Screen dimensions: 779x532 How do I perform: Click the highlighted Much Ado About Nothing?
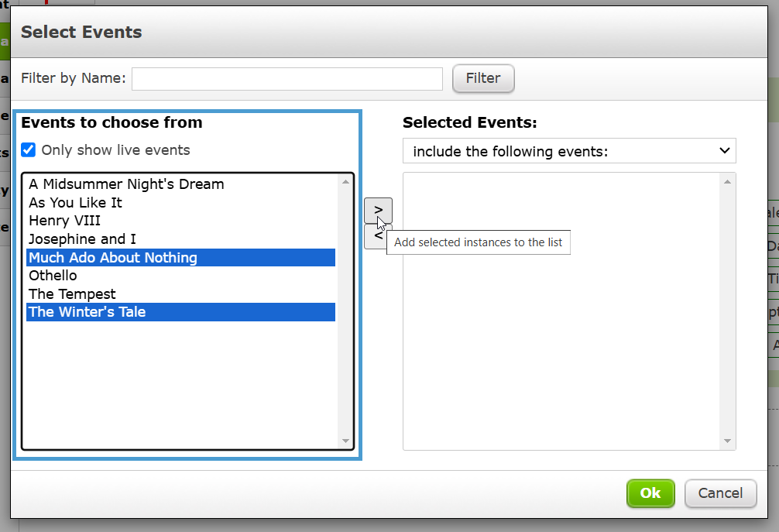pyautogui.click(x=181, y=257)
